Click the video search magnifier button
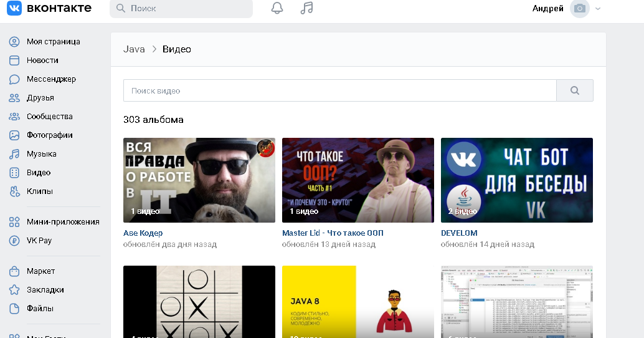 click(x=575, y=90)
